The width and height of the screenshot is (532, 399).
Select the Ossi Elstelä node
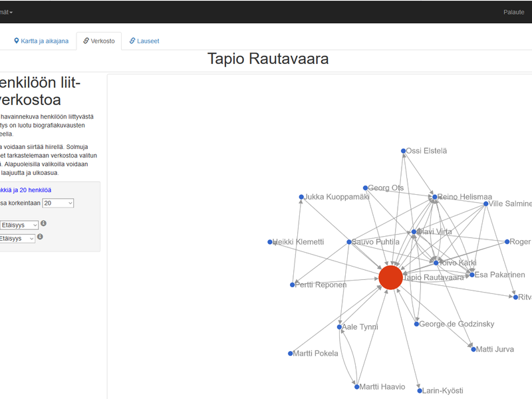[x=403, y=151]
